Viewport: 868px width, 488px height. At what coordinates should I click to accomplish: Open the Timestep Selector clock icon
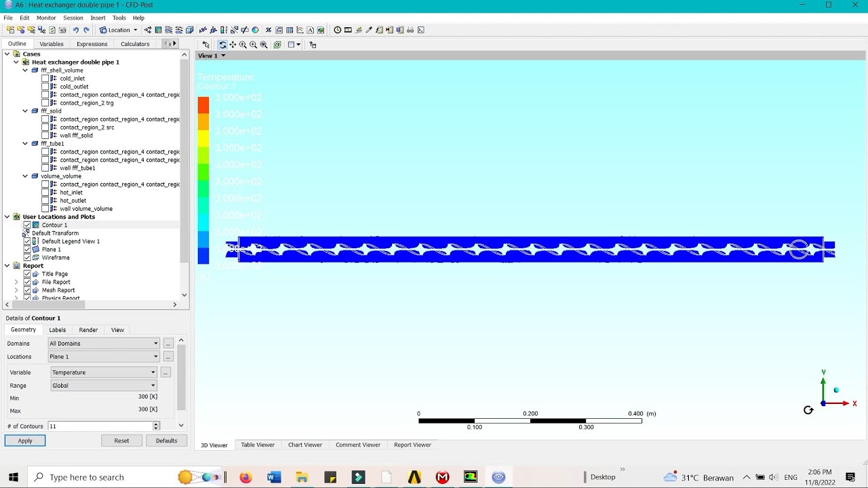tap(338, 30)
